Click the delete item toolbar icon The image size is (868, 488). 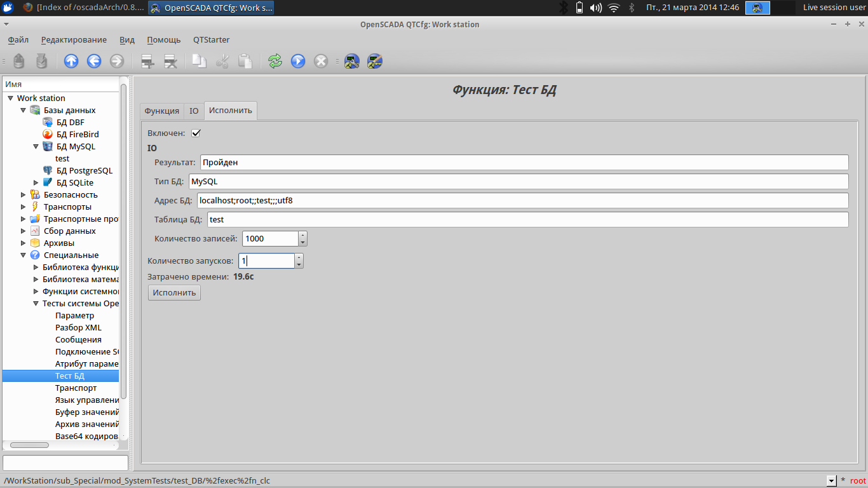click(x=170, y=61)
